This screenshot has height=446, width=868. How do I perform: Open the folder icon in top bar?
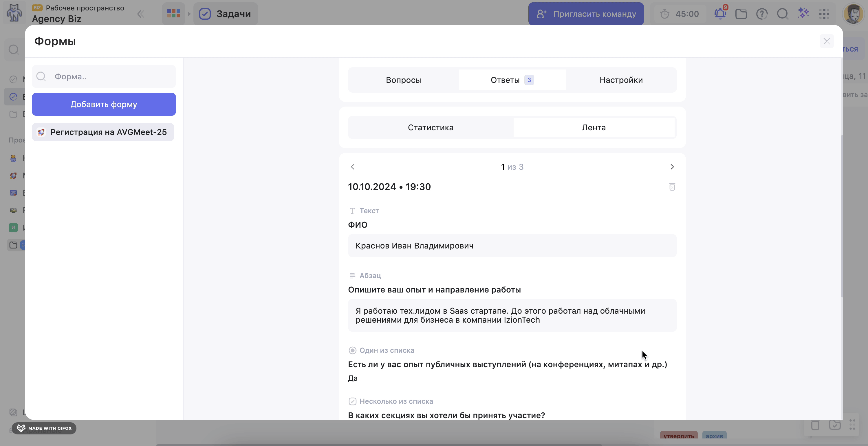click(741, 14)
